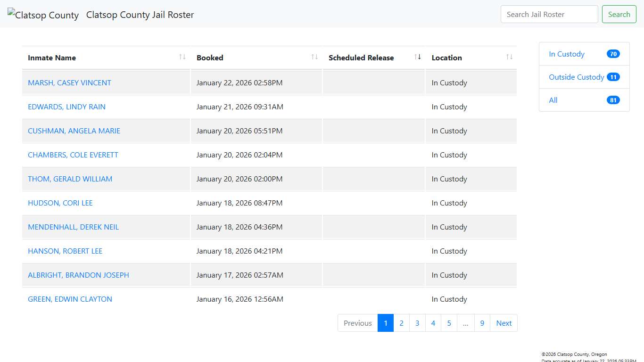Filter roster to In Custody inmates
The height and width of the screenshot is (362, 644).
[566, 54]
